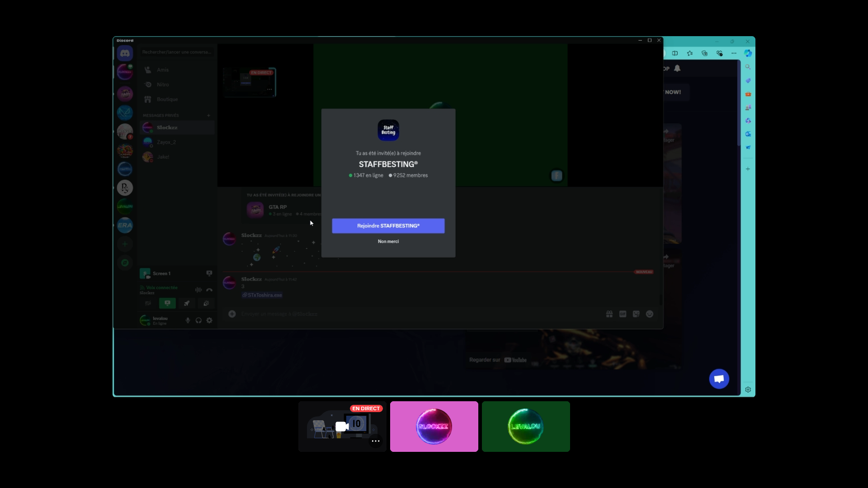Click the stop-stream icon beside Screen 1
Screen dimensions: 868x488
(x=209, y=273)
